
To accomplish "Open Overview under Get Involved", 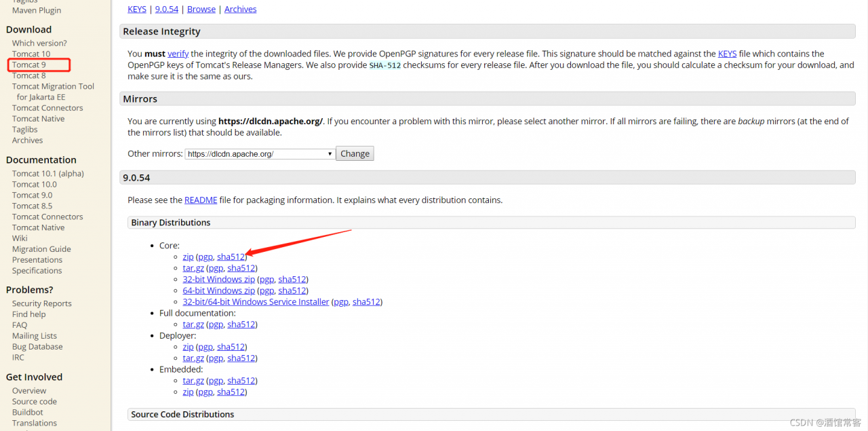I will click(29, 391).
